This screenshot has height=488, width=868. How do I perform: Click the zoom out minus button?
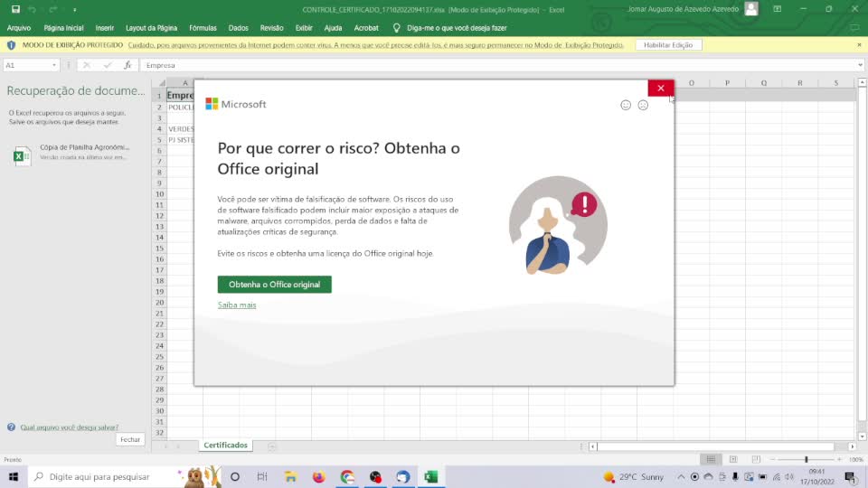(x=773, y=459)
